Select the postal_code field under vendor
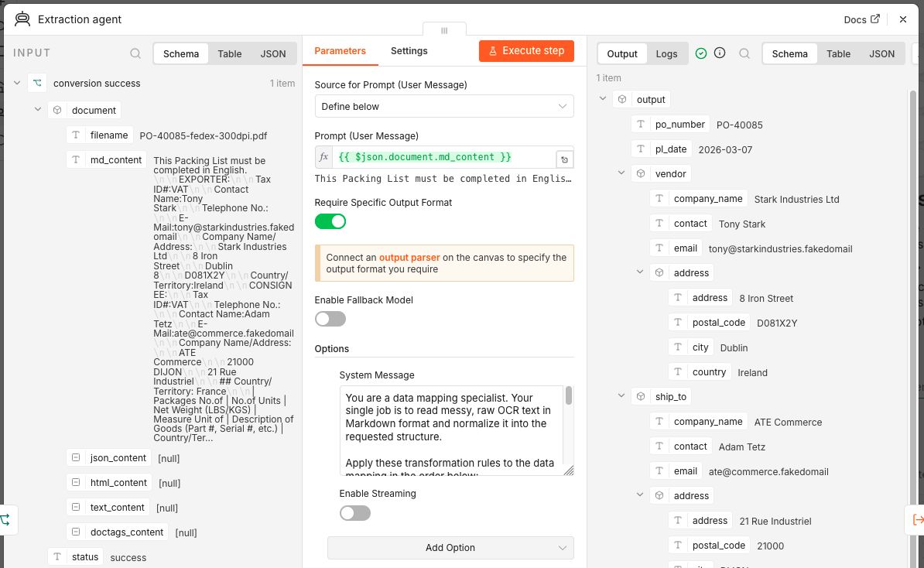924x568 pixels. pos(710,322)
